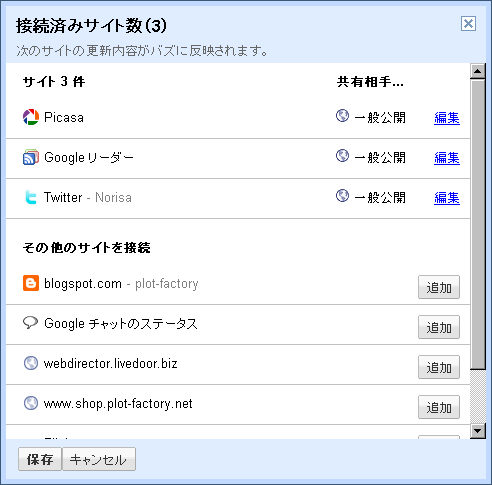Click the 接続済みサイト数 (3) title
The width and height of the screenshot is (492, 485).
[x=91, y=26]
